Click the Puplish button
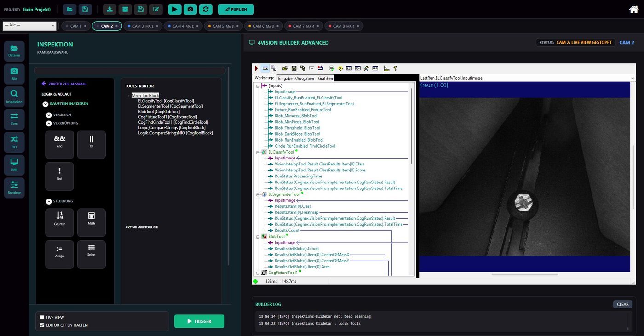This screenshot has height=336, width=644. tap(236, 9)
